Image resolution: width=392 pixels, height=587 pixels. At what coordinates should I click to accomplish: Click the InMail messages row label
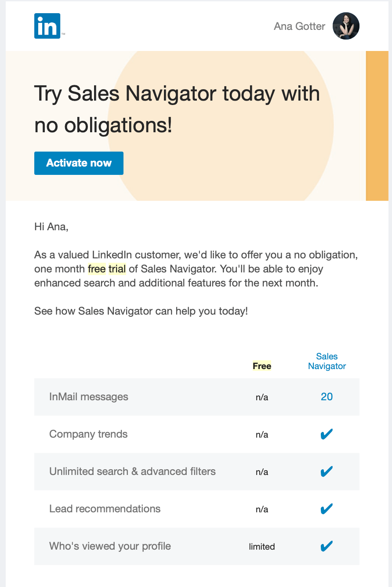pyautogui.click(x=89, y=397)
